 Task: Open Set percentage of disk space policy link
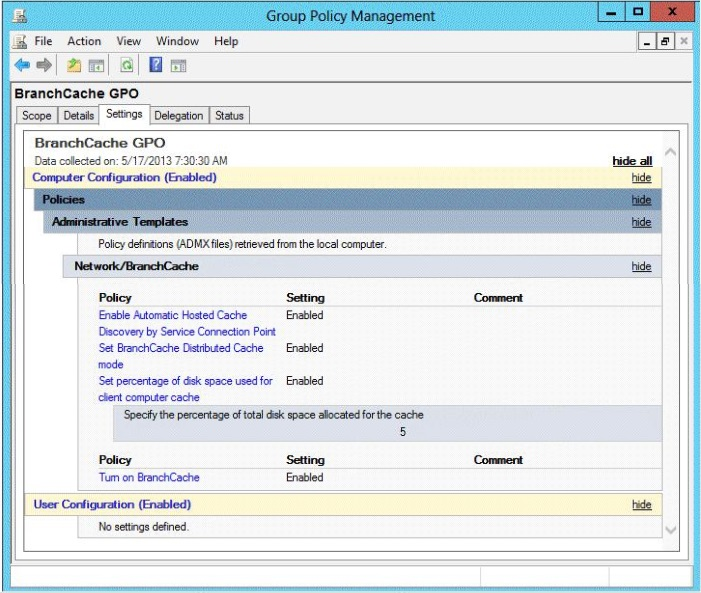(x=185, y=389)
